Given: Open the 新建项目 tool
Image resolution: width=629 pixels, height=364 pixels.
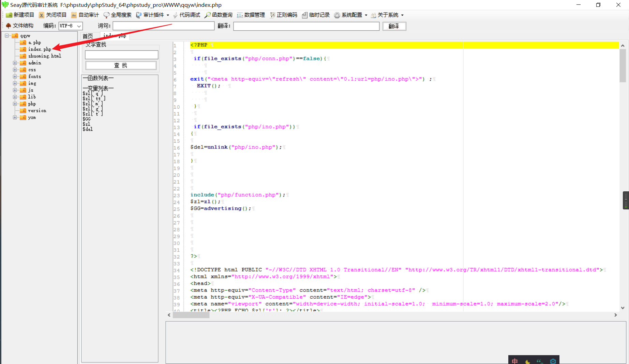Looking at the screenshot, I should (x=20, y=15).
